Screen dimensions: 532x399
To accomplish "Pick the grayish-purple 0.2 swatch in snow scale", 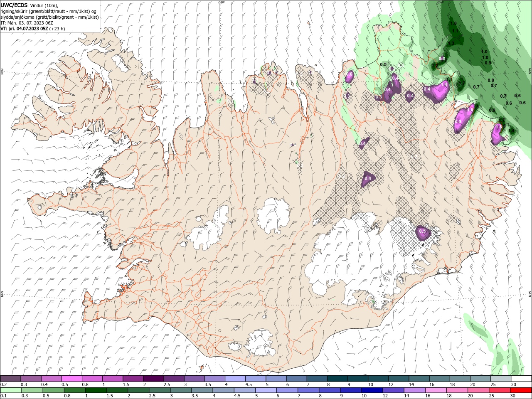I will (10, 379).
